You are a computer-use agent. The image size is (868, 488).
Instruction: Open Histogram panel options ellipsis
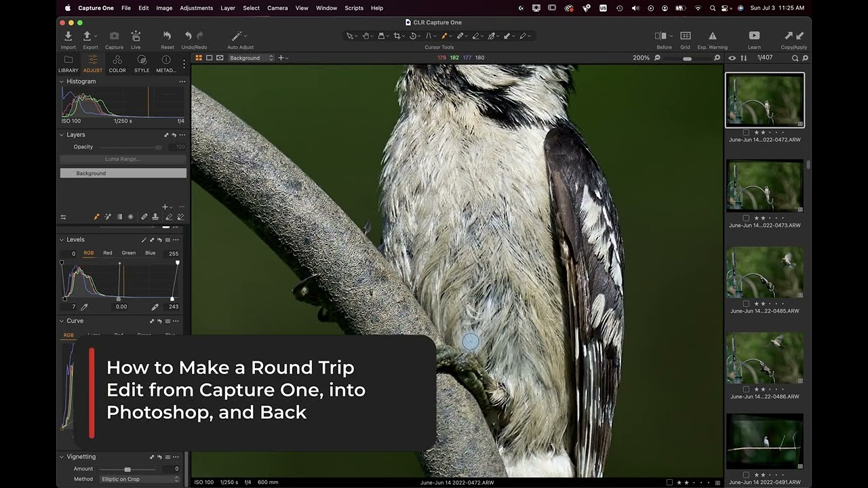[182, 81]
